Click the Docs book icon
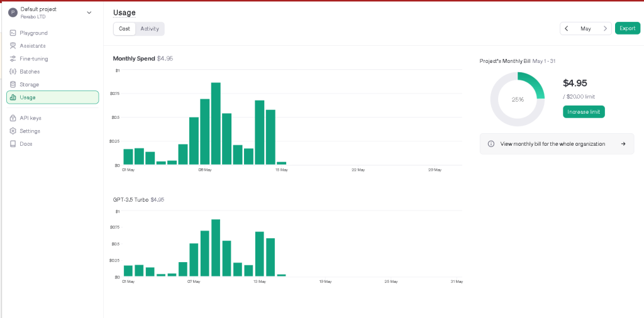The image size is (644, 318). click(x=13, y=144)
